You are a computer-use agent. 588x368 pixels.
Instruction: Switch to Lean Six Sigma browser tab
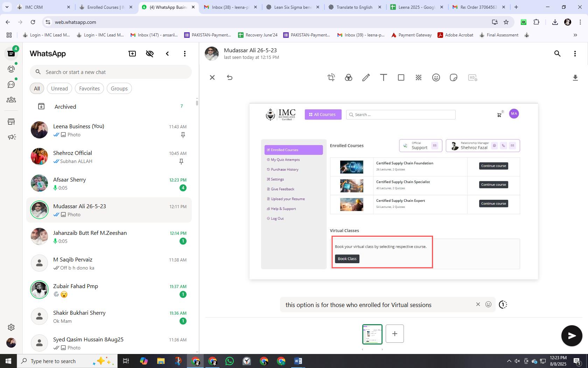pos(293,7)
